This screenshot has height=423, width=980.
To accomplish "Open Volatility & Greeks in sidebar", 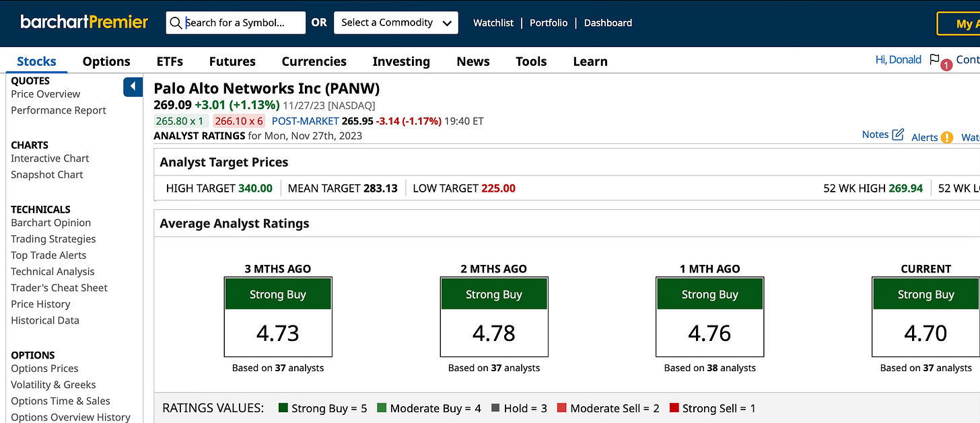I will [x=53, y=385].
